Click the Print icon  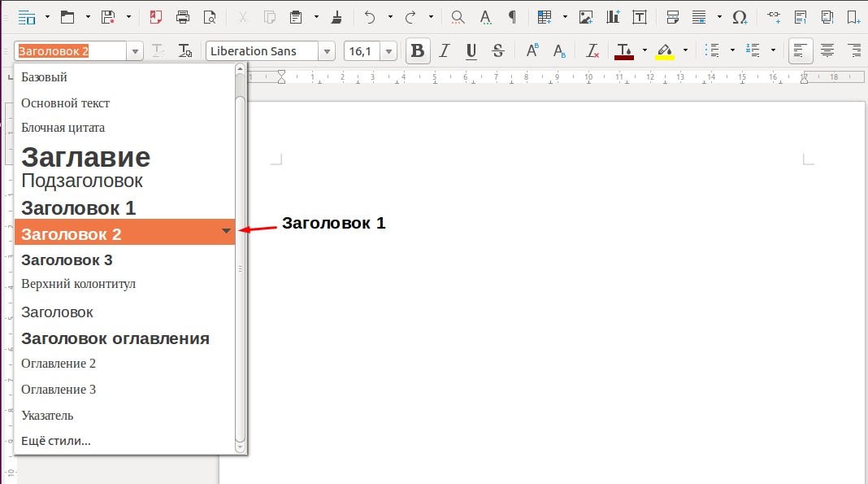point(183,17)
